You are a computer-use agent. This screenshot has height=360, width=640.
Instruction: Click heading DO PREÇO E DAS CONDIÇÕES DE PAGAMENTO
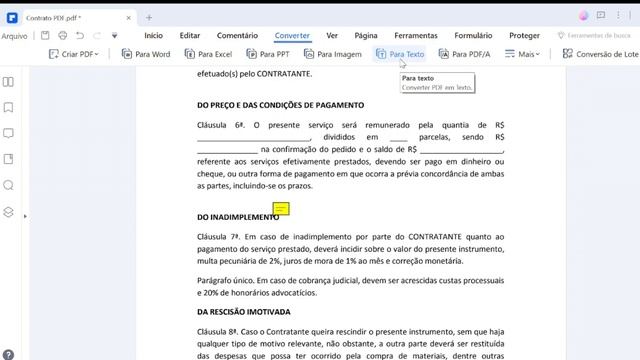pos(280,105)
